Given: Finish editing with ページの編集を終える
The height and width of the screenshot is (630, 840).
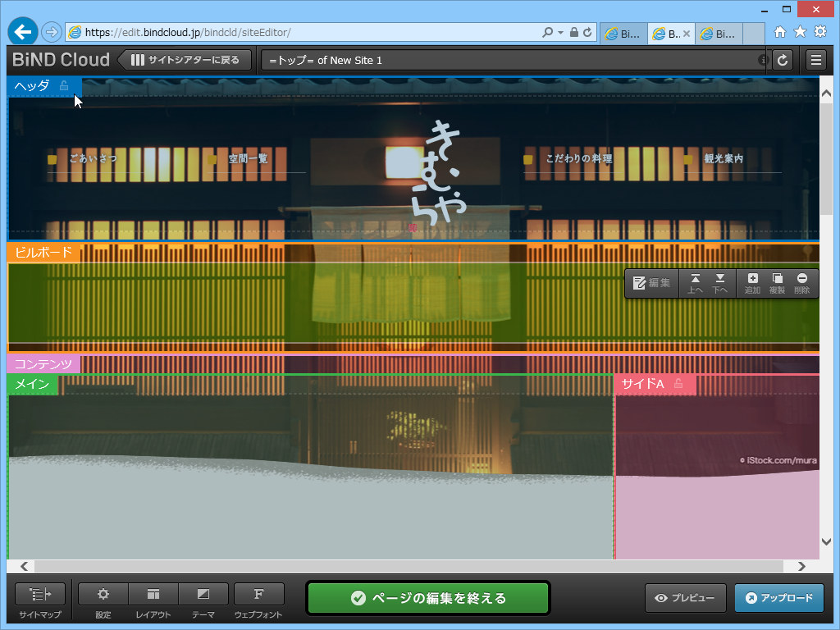Looking at the screenshot, I should pos(428,598).
